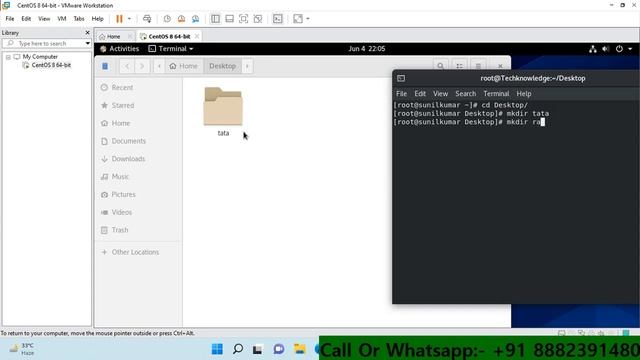Open the VMware Tabs menu

[x=79, y=19]
